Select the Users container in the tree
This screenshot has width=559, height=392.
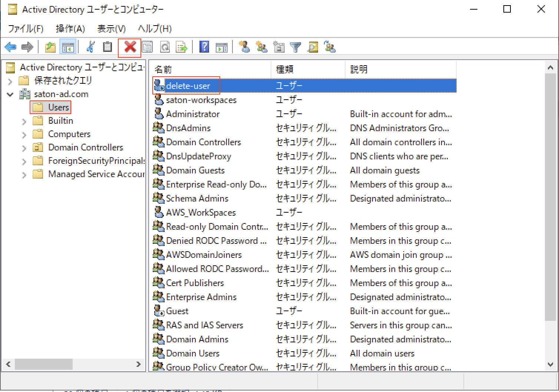click(59, 107)
